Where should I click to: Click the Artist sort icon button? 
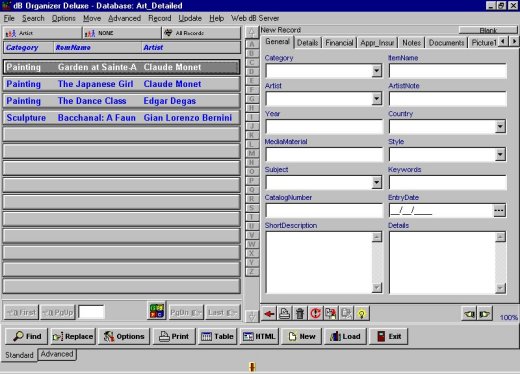click(42, 33)
